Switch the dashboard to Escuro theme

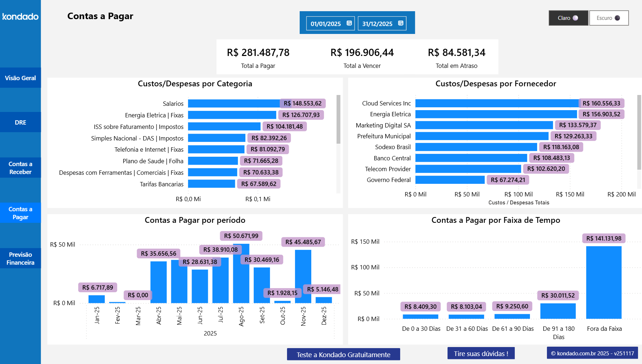pos(608,18)
